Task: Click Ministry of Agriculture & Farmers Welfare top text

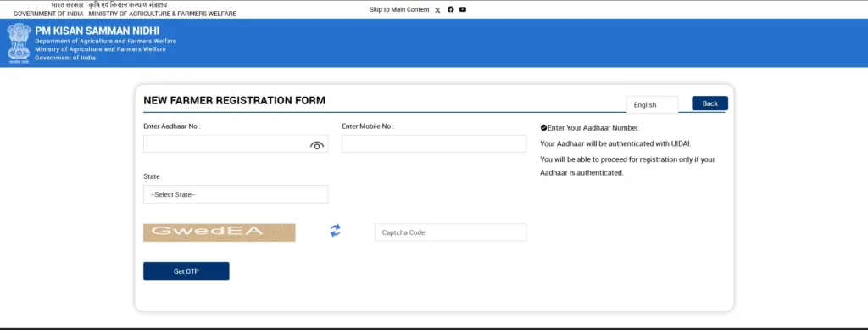Action: click(x=162, y=14)
